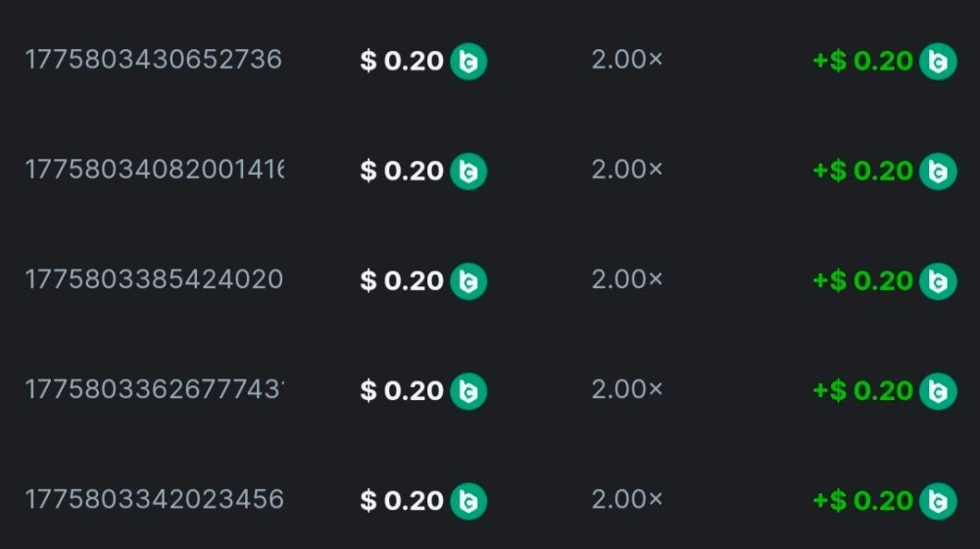Image resolution: width=980 pixels, height=549 pixels.
Task: Click the $ 0.20 bet amount in row 17758033626
Action: (x=402, y=391)
